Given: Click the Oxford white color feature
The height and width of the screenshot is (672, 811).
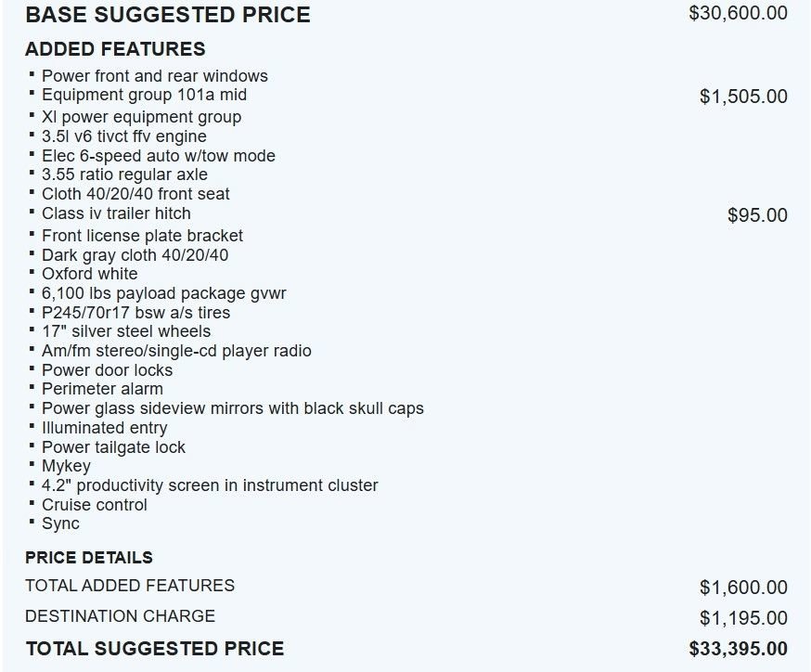Looking at the screenshot, I should point(89,274).
